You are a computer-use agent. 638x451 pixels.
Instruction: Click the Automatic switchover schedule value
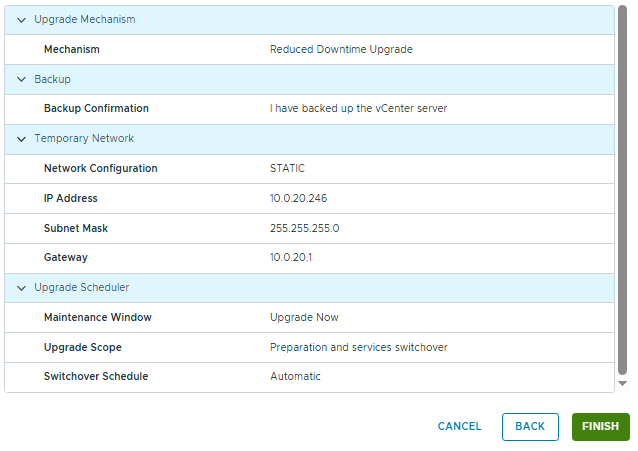(295, 377)
